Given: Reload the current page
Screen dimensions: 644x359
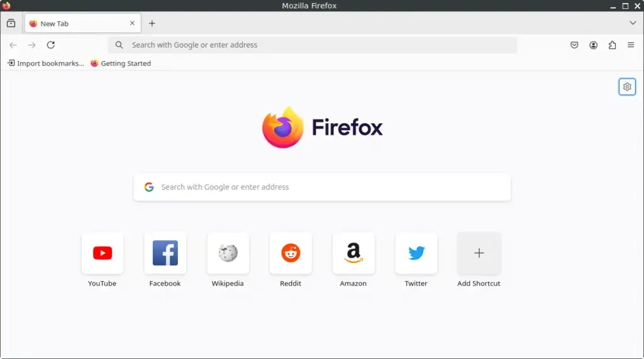Looking at the screenshot, I should [x=50, y=45].
